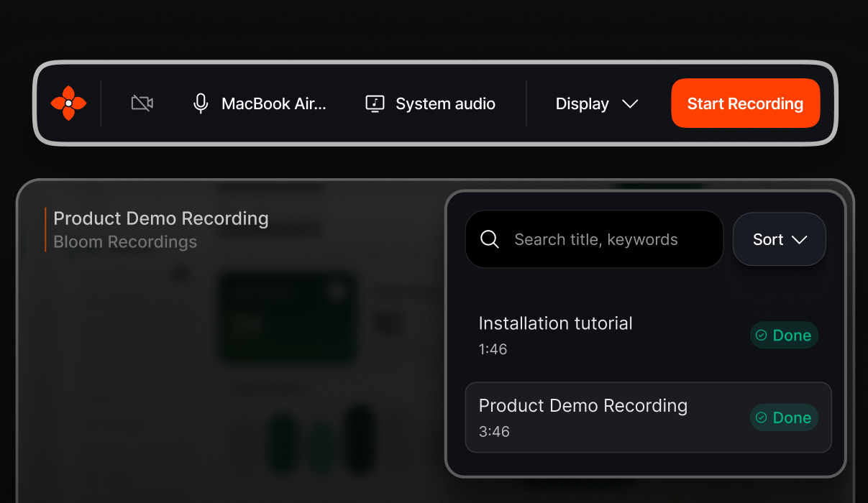
Task: Open Product Demo Recording list row
Action: (648, 417)
